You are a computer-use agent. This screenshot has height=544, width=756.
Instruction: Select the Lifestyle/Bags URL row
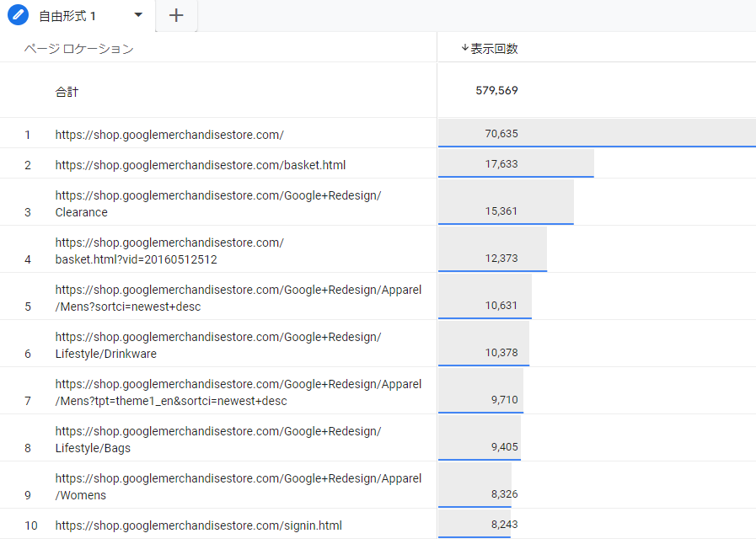coord(218,440)
